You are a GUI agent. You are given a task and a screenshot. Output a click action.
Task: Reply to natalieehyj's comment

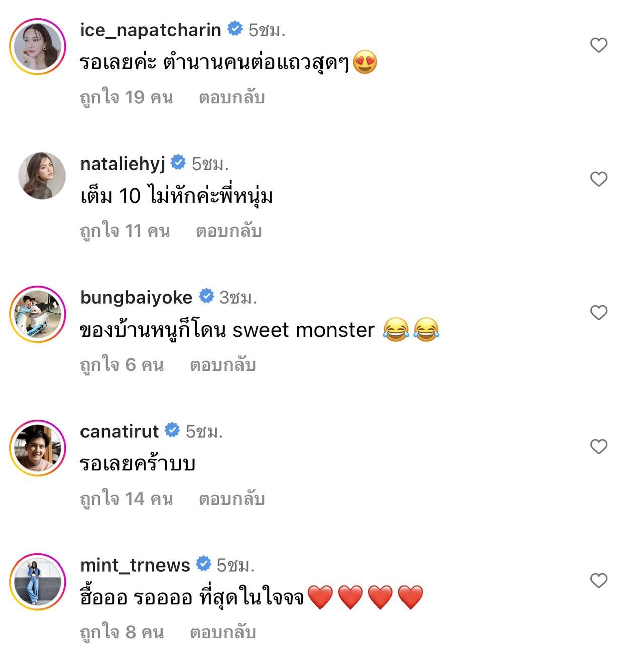pos(228,231)
